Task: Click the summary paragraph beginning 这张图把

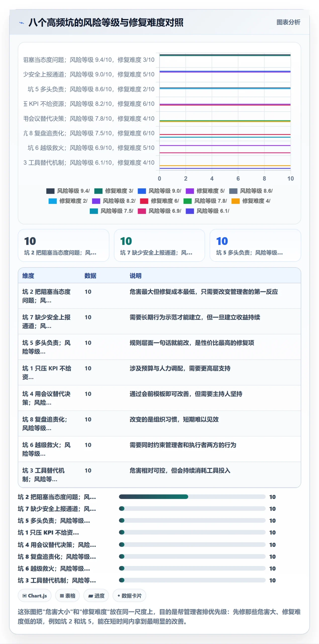Action: click(159, 617)
